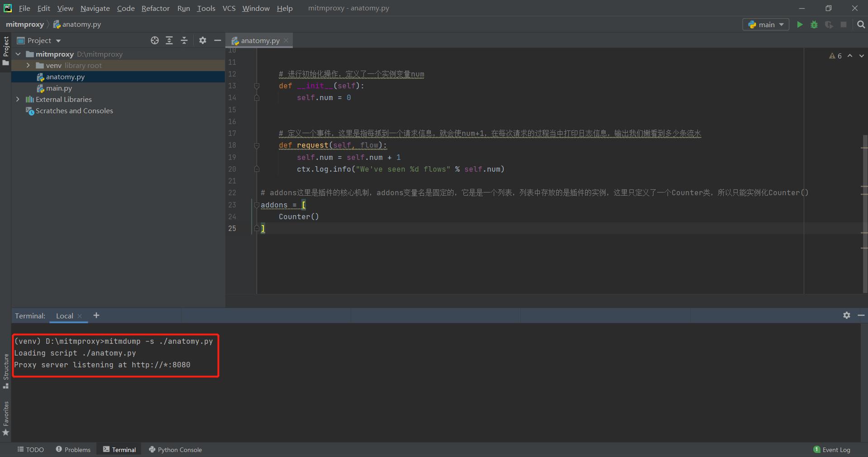Click anatomy.py breadcrumb in navigation bar
This screenshot has width=868, height=457.
77,24
